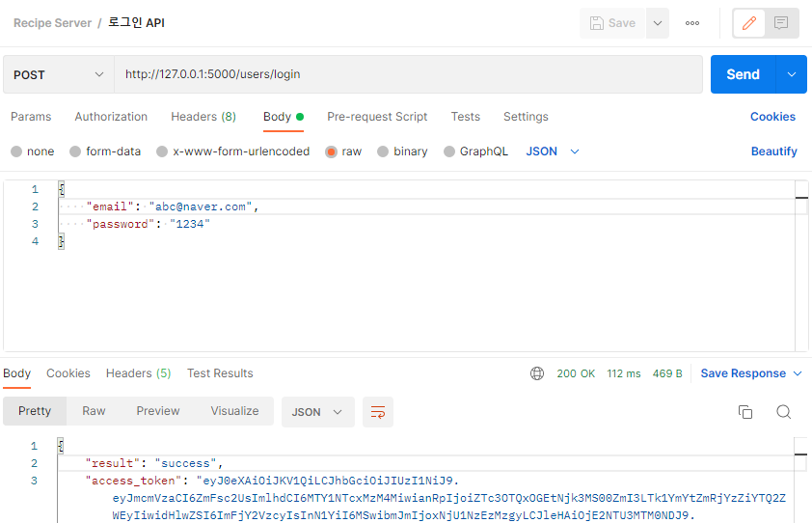
Task: Collapse the response JSON at line 1
Action: point(61,445)
